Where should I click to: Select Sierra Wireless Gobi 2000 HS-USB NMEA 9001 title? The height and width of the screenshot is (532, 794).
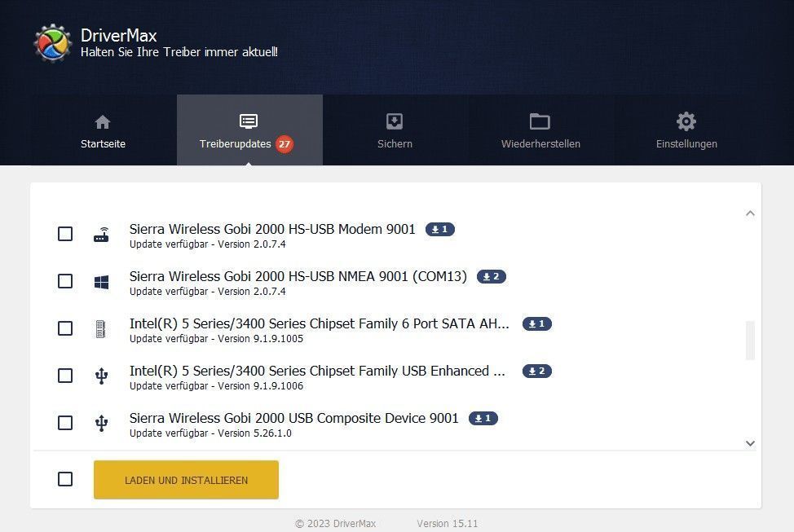coord(298,276)
